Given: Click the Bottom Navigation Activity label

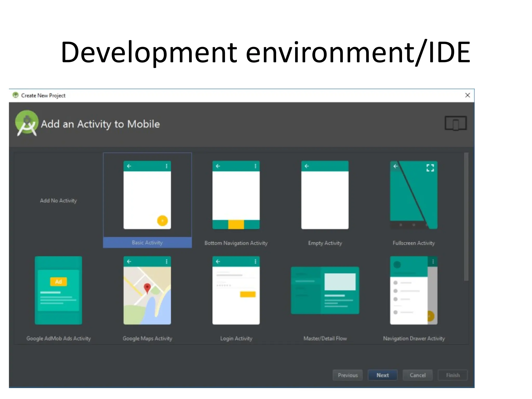Looking at the screenshot, I should tap(236, 243).
